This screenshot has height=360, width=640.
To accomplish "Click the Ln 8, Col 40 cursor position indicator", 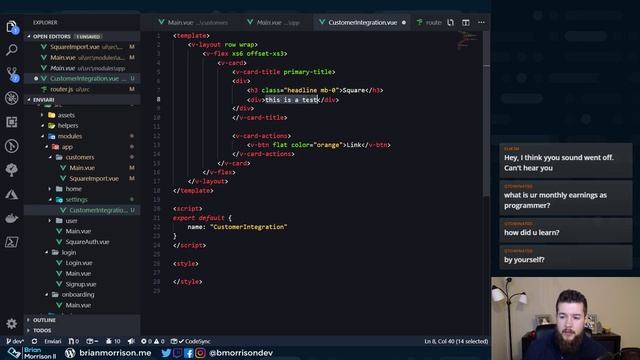I will (x=456, y=341).
